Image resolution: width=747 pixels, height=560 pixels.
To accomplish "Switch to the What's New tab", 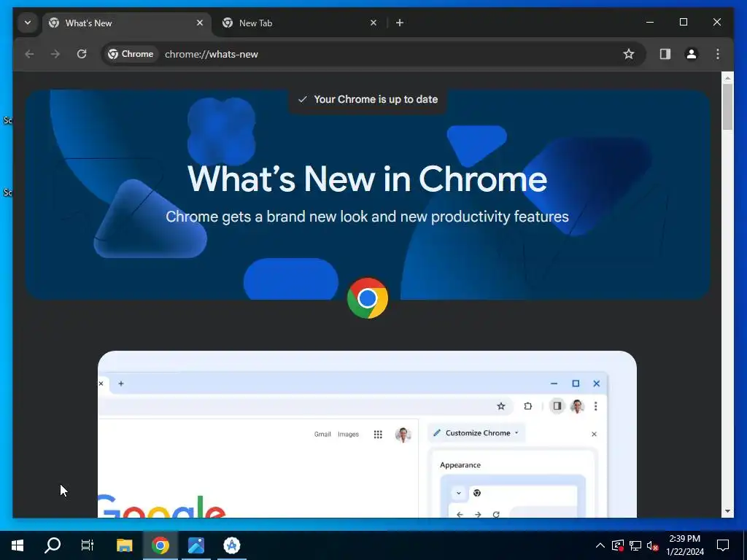I will [x=127, y=23].
